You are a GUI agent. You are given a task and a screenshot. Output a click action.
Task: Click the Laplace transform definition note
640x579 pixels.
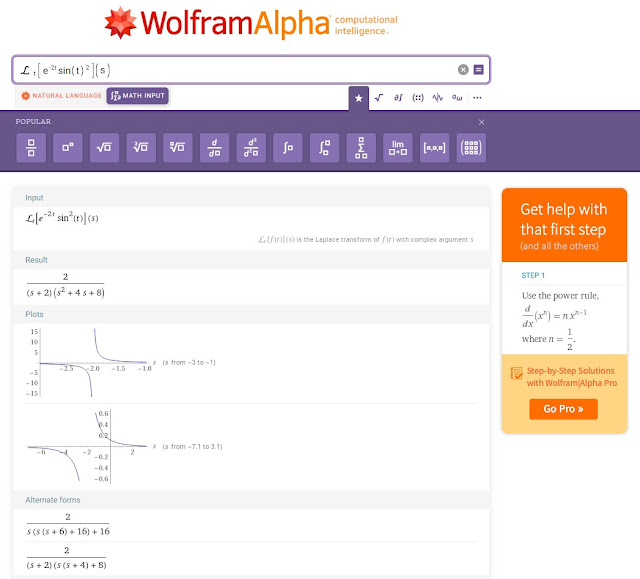(x=366, y=240)
